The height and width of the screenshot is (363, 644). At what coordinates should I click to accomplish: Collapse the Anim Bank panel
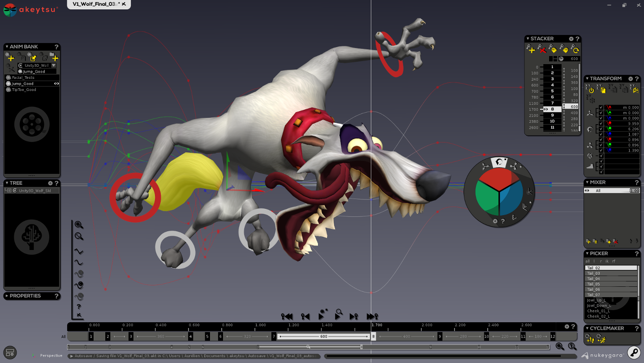(x=7, y=47)
